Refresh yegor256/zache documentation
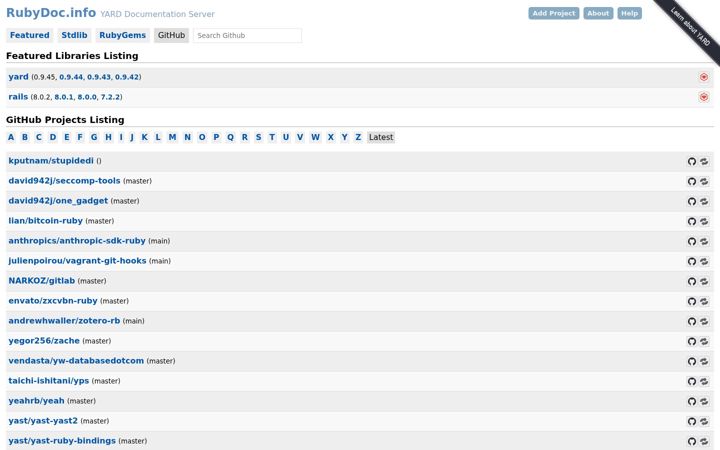720x450 pixels. click(x=704, y=341)
